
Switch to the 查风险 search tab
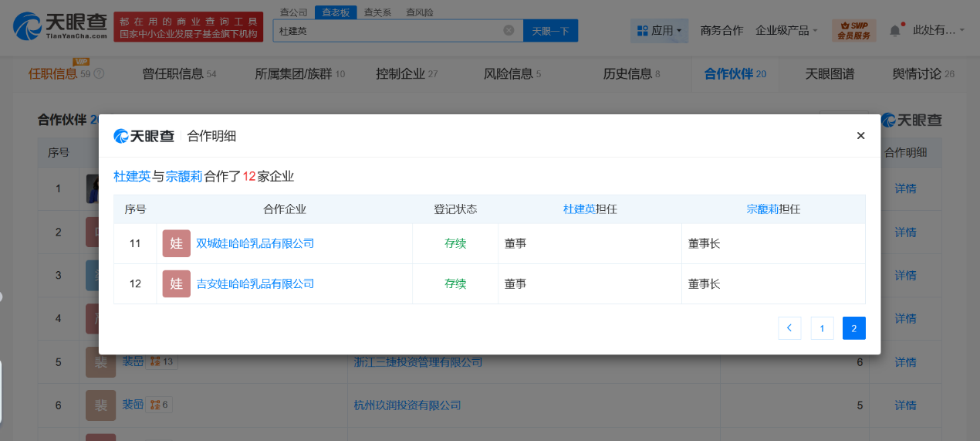[x=419, y=12]
